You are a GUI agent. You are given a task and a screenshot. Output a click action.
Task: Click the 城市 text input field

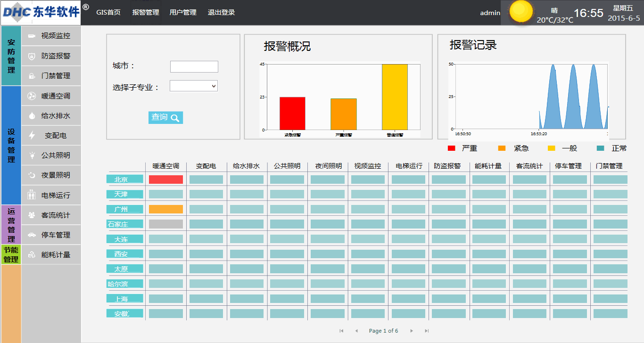tap(194, 66)
